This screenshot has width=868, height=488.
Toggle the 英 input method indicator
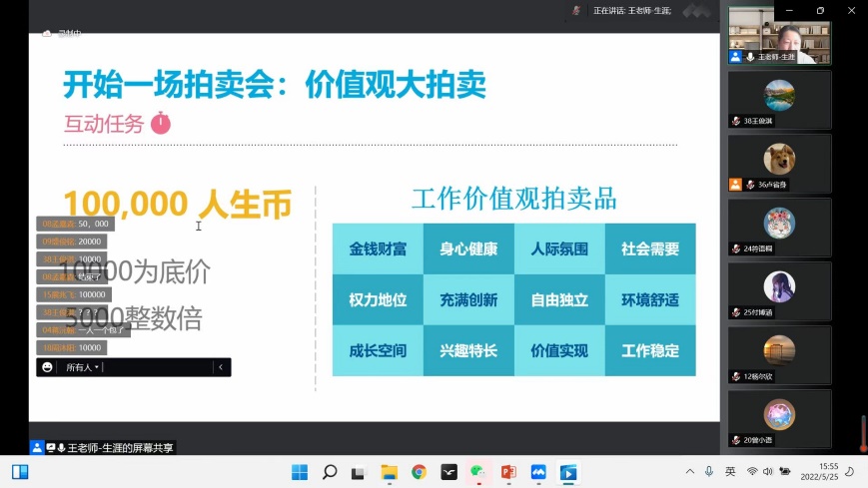730,472
